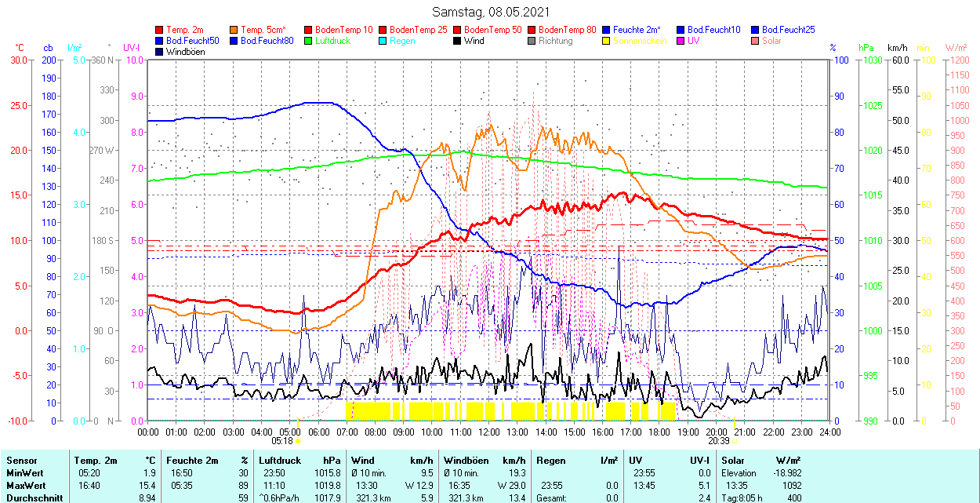Click the Bod.Feucht80 legend label
980x503 pixels.
[x=267, y=41]
